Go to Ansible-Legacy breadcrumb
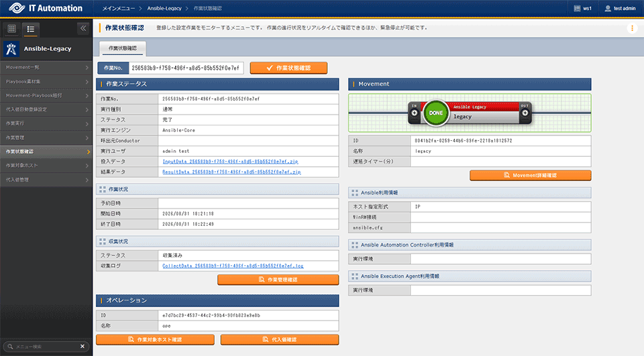644x356 pixels. pos(164,8)
